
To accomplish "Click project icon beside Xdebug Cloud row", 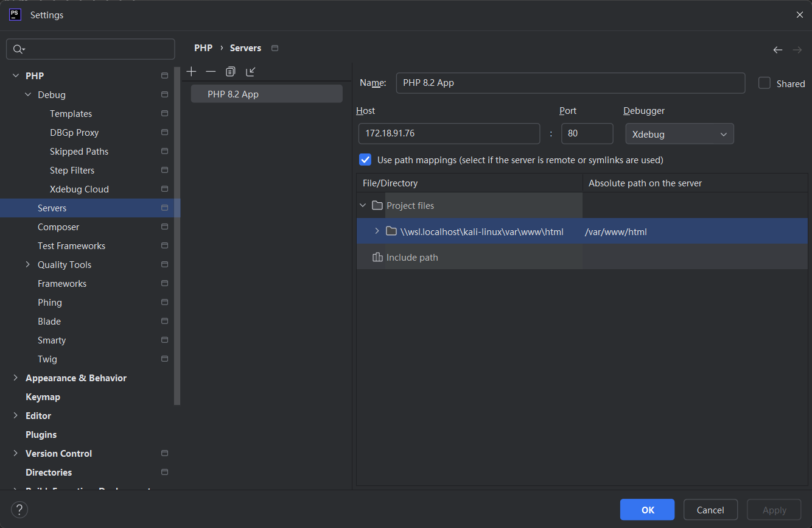I will pos(164,189).
